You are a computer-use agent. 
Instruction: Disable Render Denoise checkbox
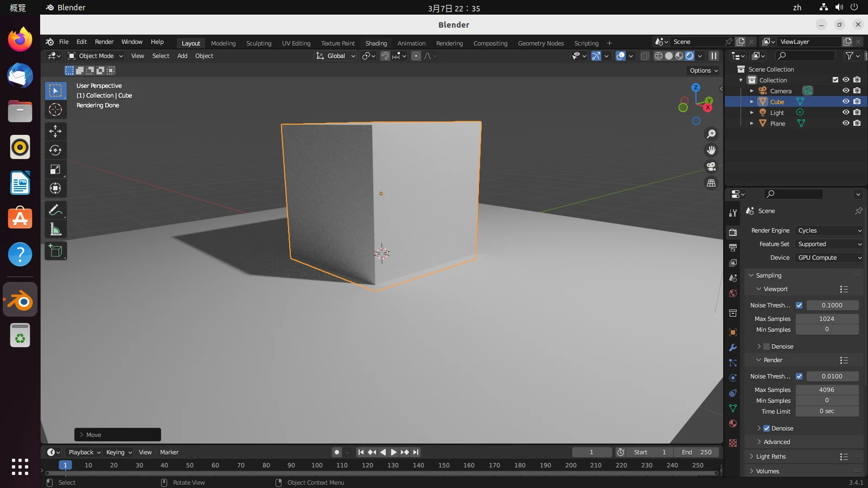point(767,428)
